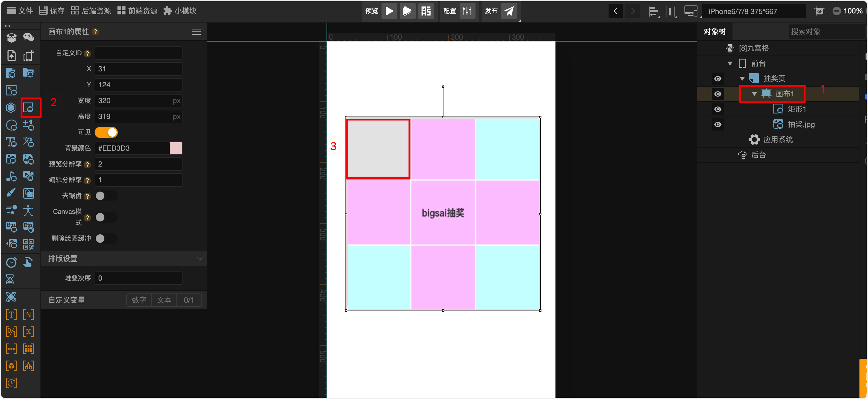Enable the 去锯齿 anti-alias toggle

click(x=106, y=196)
